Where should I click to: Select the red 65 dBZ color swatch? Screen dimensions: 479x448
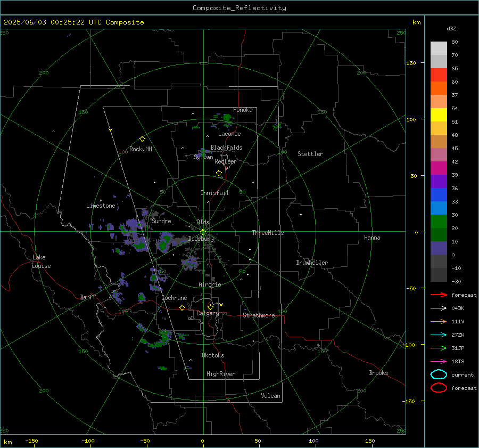(439, 75)
